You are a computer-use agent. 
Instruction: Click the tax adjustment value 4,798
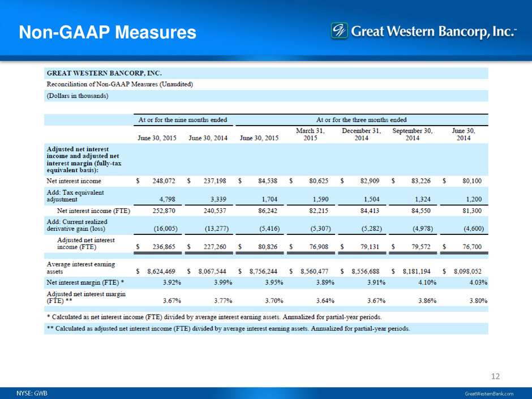tap(168, 199)
